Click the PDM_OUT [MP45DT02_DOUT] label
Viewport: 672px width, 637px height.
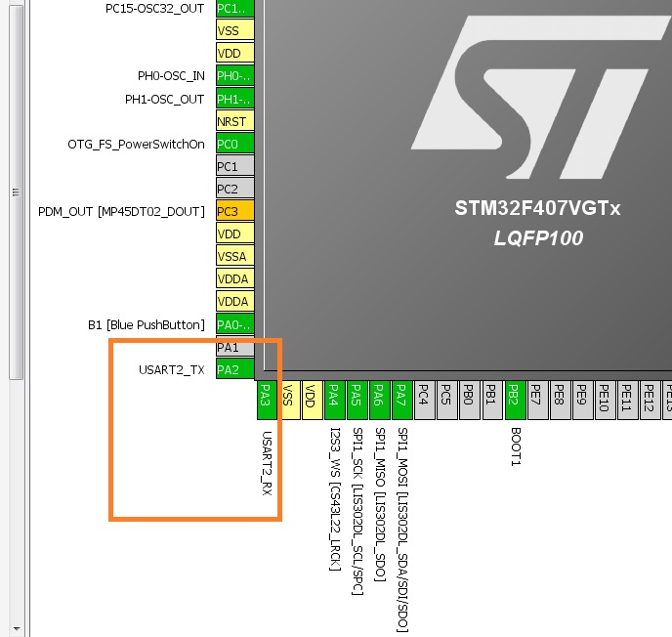(122, 212)
